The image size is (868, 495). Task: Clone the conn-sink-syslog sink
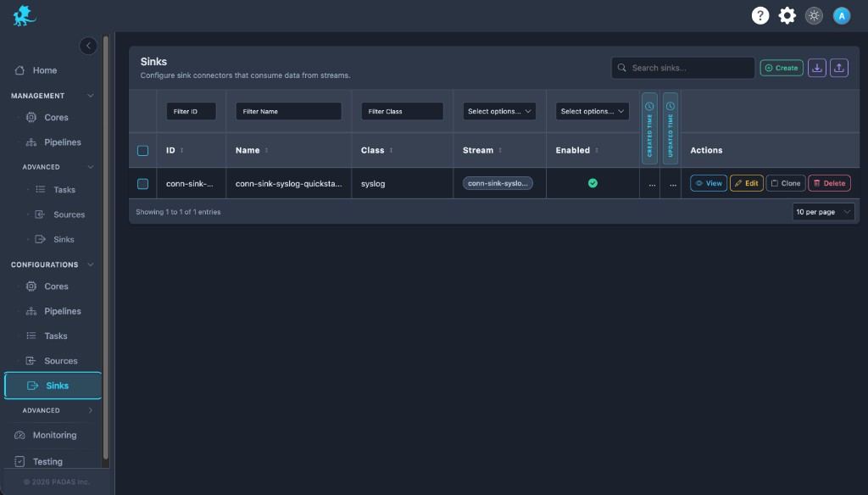coord(786,183)
